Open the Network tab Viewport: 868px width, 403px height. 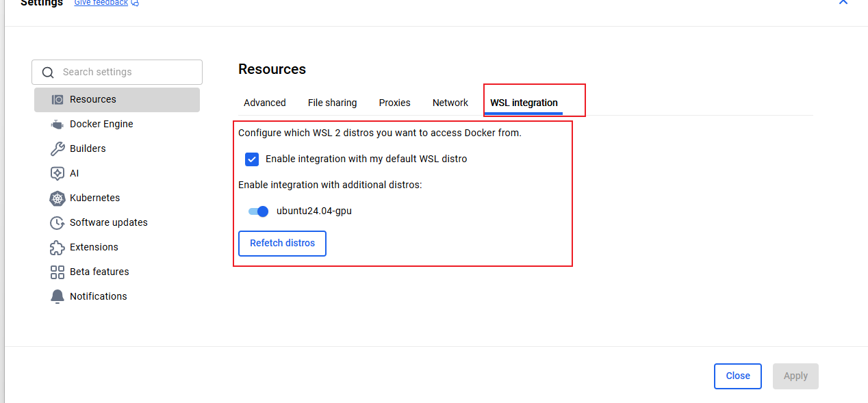[450, 103]
